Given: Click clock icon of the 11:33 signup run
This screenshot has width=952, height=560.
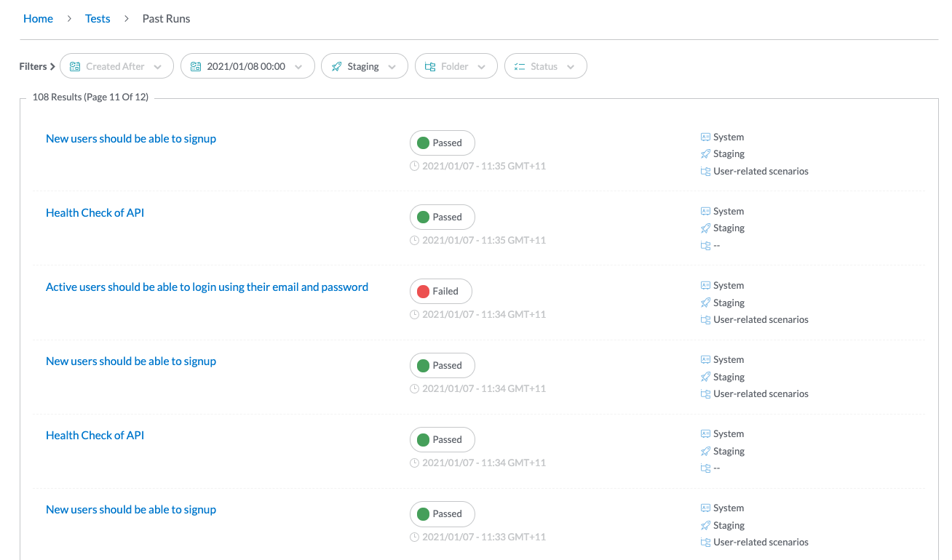Looking at the screenshot, I should pos(415,537).
